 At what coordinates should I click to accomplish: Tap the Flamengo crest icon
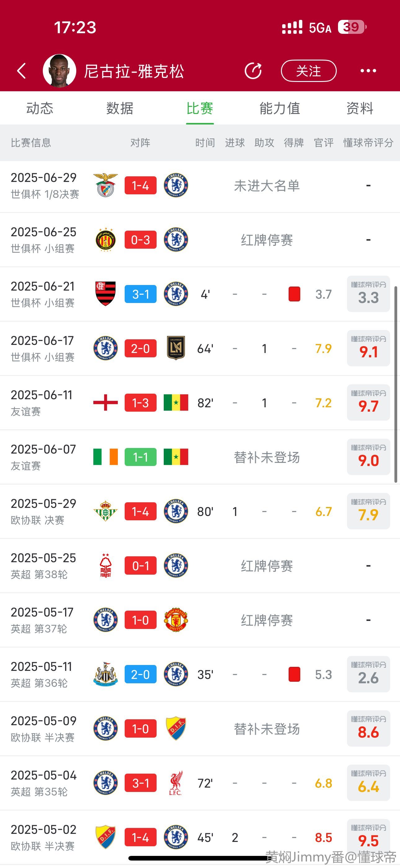click(105, 294)
